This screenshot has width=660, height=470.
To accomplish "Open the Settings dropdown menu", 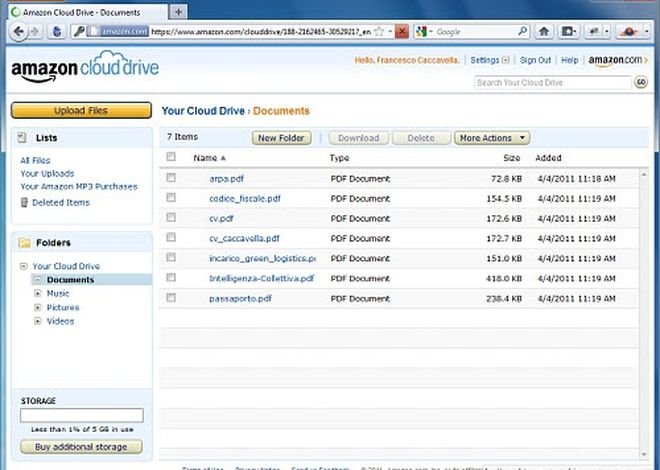I will pyautogui.click(x=490, y=60).
